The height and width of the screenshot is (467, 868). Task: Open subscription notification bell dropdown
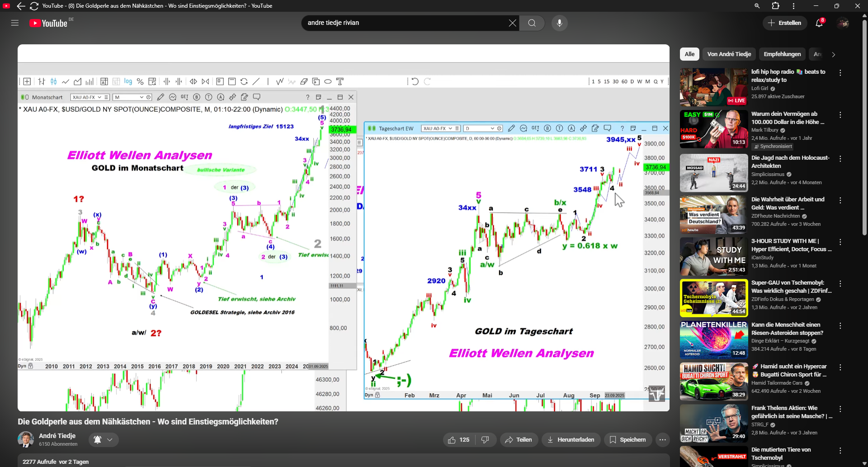coord(104,440)
